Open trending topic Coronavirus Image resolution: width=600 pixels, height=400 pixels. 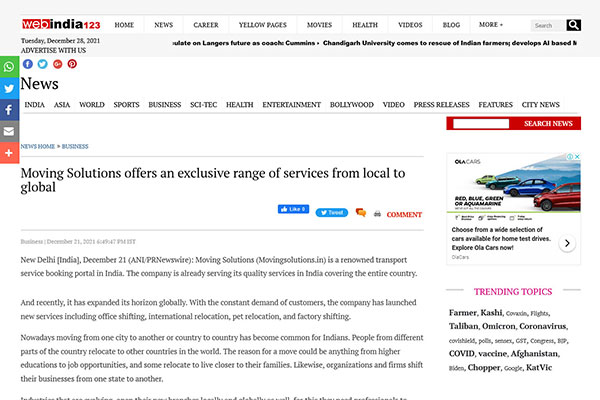[543, 326]
